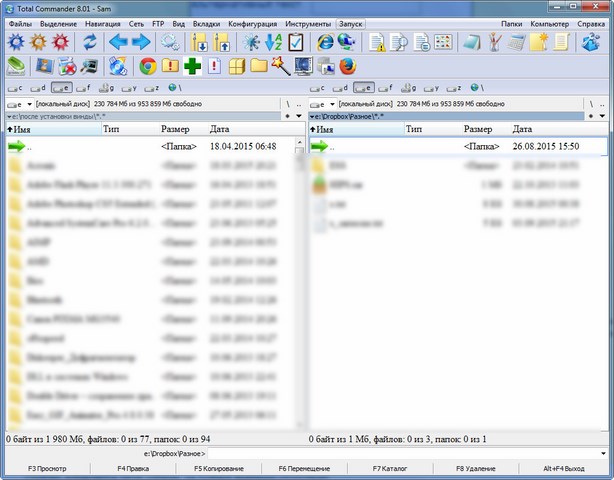Refresh panels with the blue circular arrows icon

point(90,42)
